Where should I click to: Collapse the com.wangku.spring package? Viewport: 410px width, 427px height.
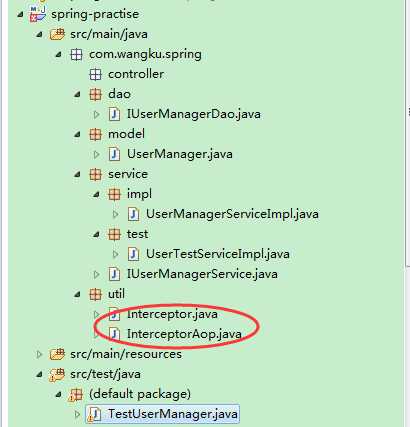(x=59, y=54)
